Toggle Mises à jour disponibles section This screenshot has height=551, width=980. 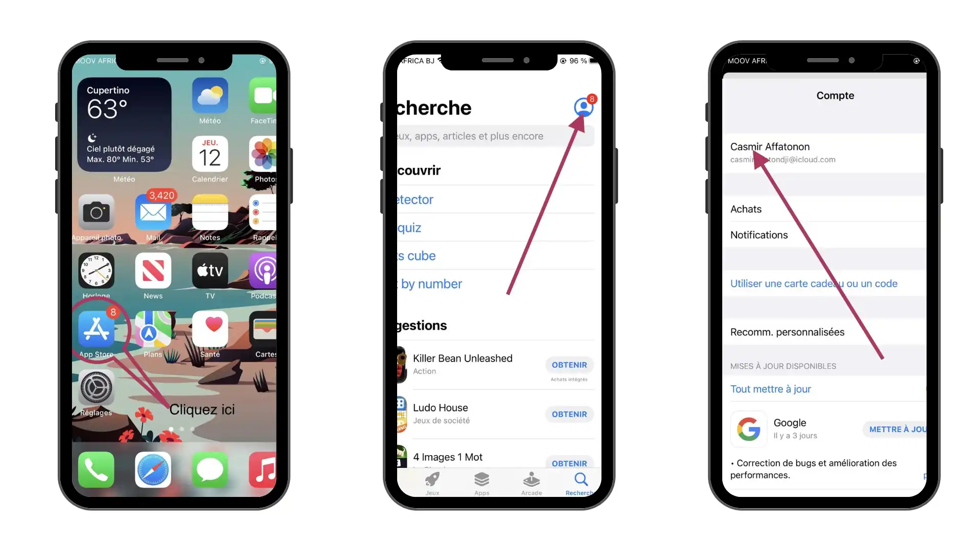(x=782, y=365)
